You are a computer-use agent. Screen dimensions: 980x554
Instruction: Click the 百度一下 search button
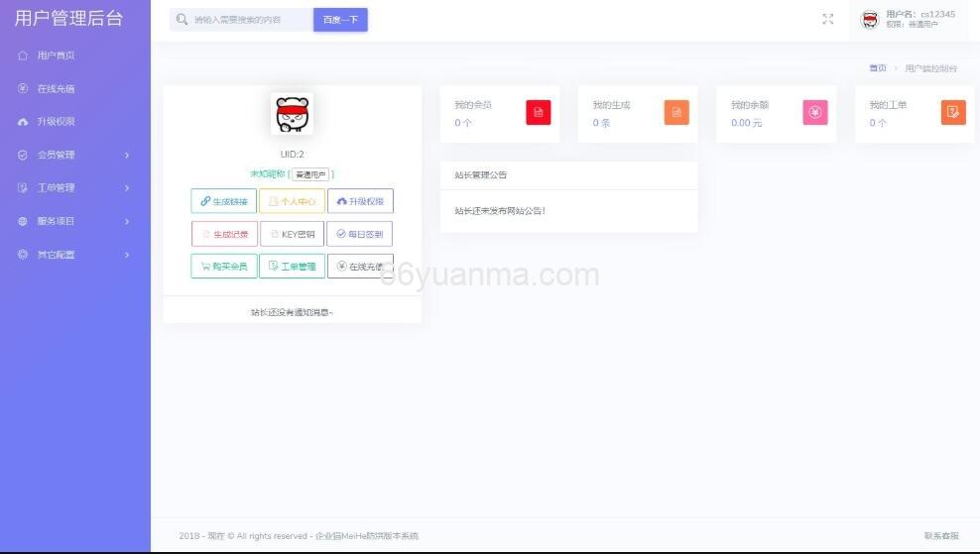click(x=340, y=20)
